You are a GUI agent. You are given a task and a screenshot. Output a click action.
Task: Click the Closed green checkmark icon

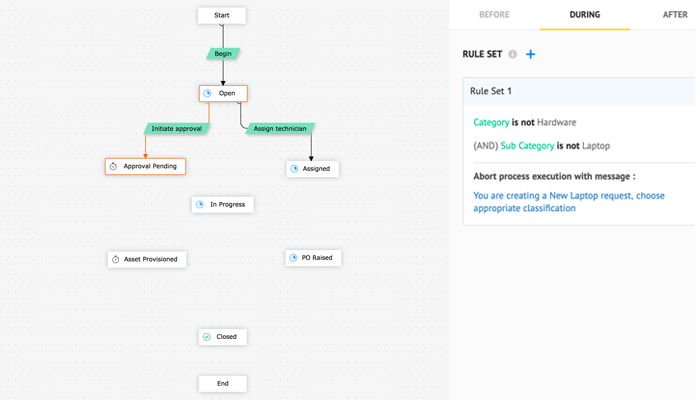pos(207,337)
